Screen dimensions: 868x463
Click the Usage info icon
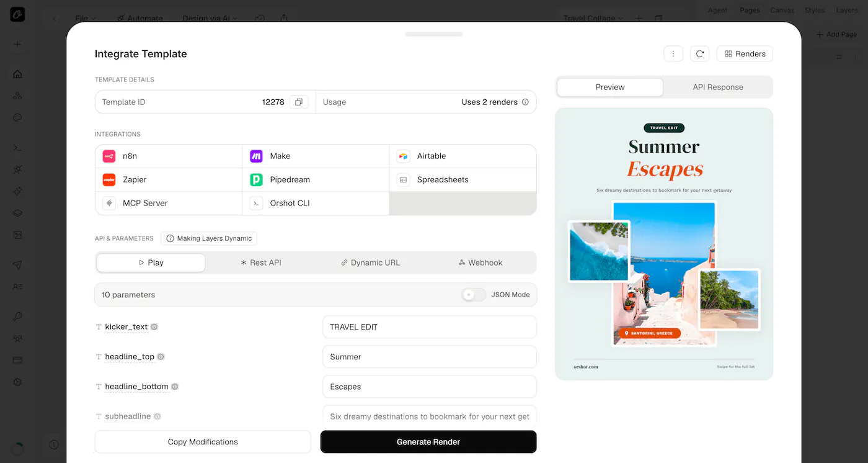click(525, 102)
